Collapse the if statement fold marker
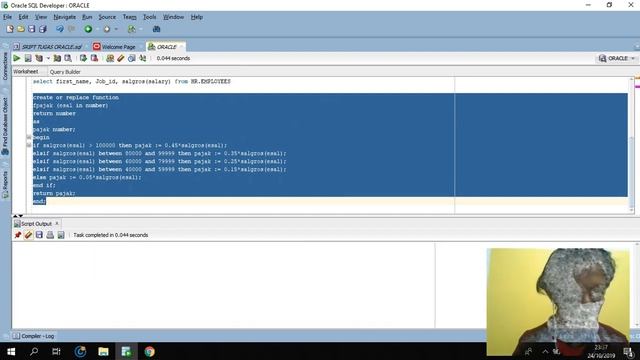Viewport: 640px width, 360px height. (x=29, y=145)
